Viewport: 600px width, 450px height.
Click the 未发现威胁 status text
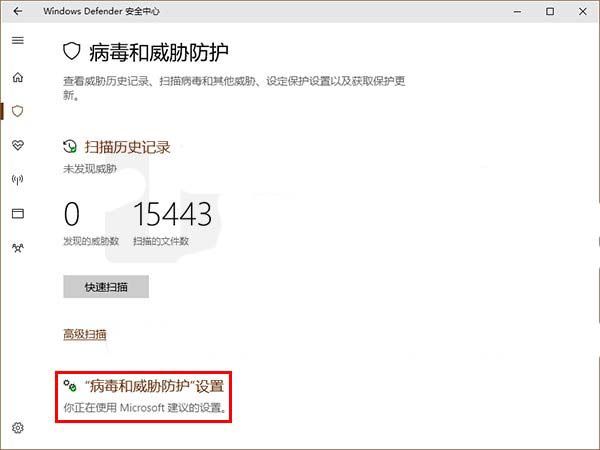tap(90, 169)
